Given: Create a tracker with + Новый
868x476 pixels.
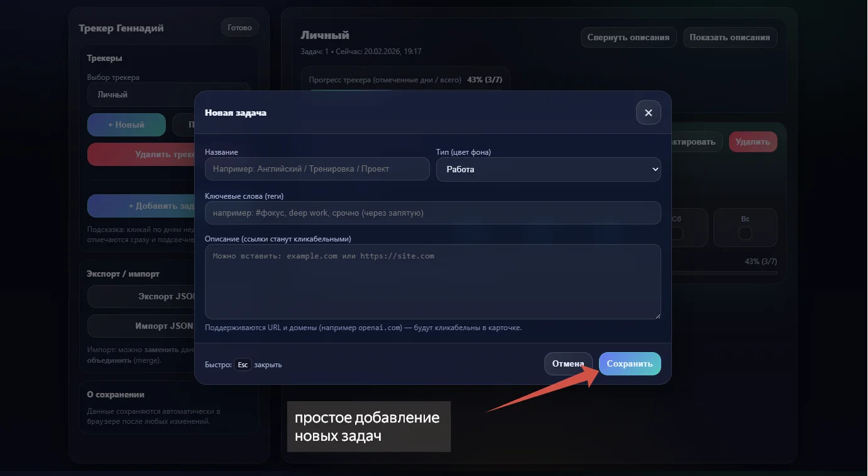Looking at the screenshot, I should click(126, 125).
